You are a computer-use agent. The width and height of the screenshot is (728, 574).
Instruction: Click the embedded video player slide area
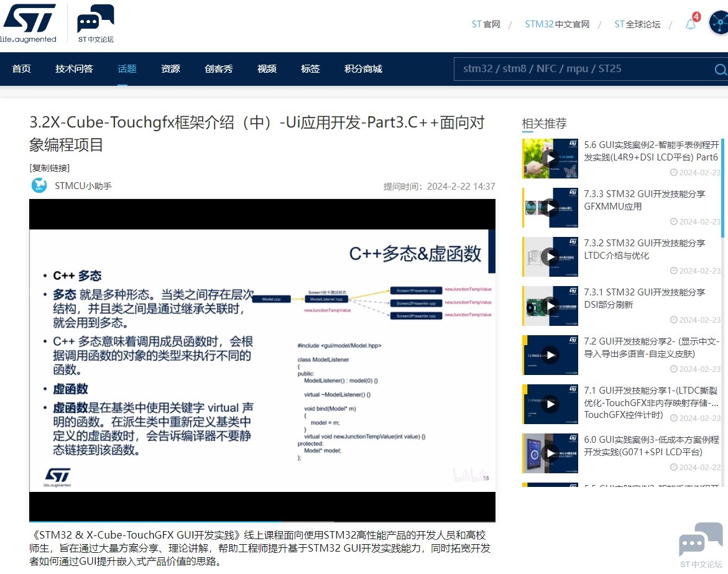pyautogui.click(x=262, y=360)
